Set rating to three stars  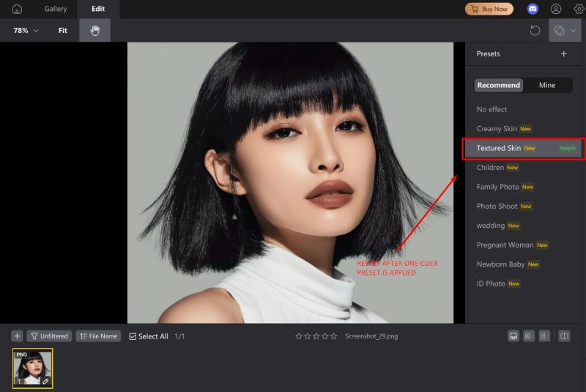point(316,336)
